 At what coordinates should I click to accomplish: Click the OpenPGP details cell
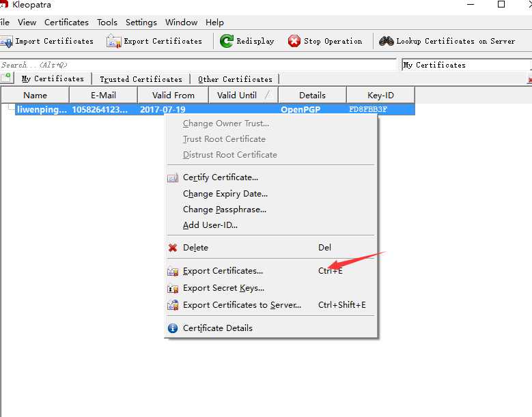(300, 109)
